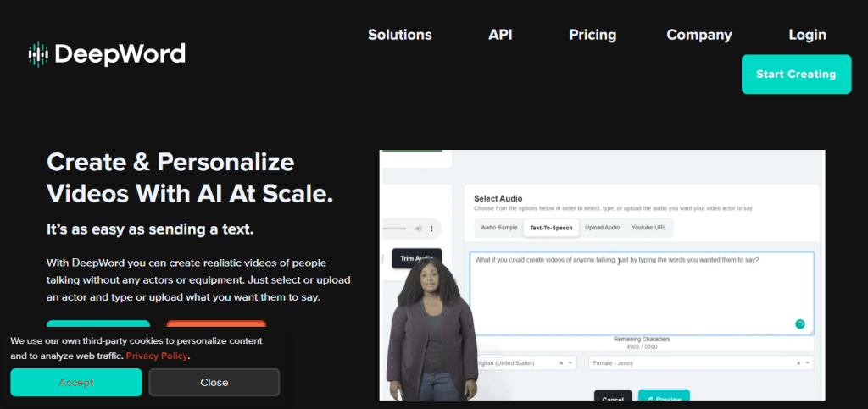Expand the Female - Jenny voice dropdown
This screenshot has height=409, width=868.
pyautogui.click(x=807, y=363)
